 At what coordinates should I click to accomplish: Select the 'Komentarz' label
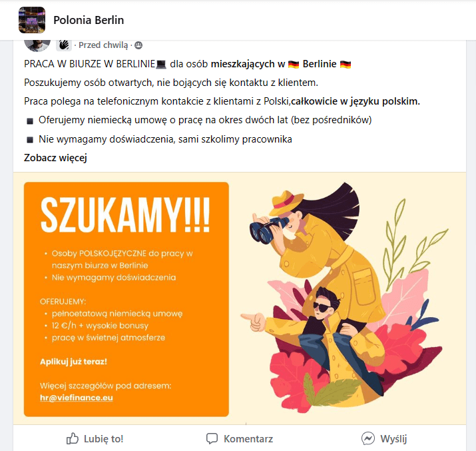tap(248, 439)
